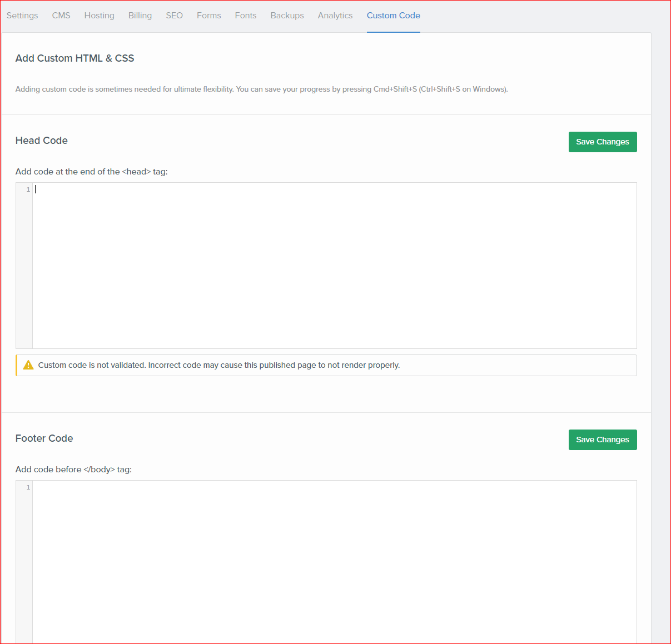Image resolution: width=671 pixels, height=644 pixels.
Task: Open the Forms tab
Action: 209,16
